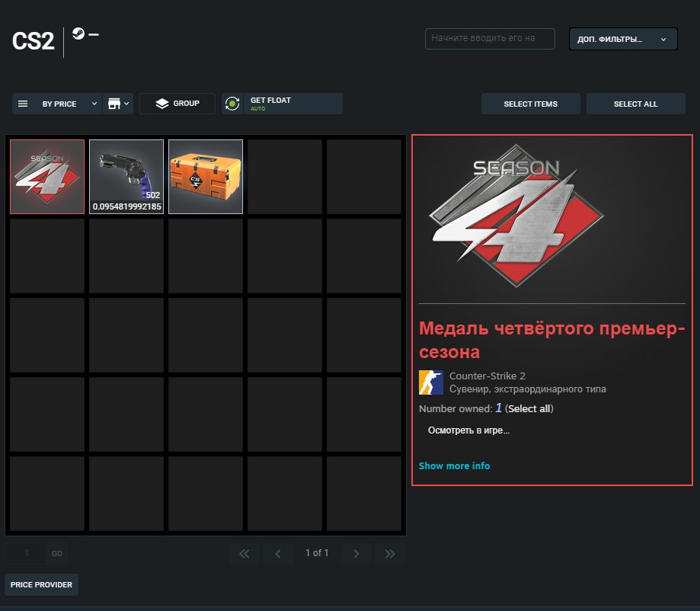
Task: Go to first page with double-left arrows
Action: pos(245,554)
